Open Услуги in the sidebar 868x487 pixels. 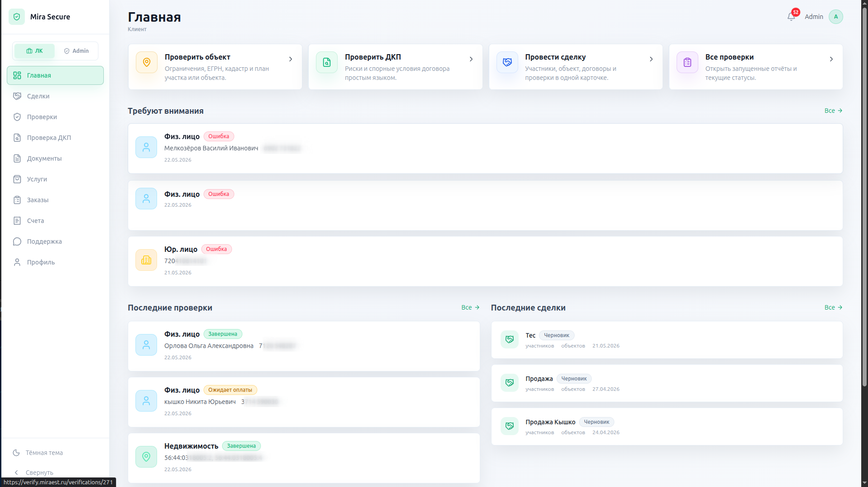pos(55,179)
